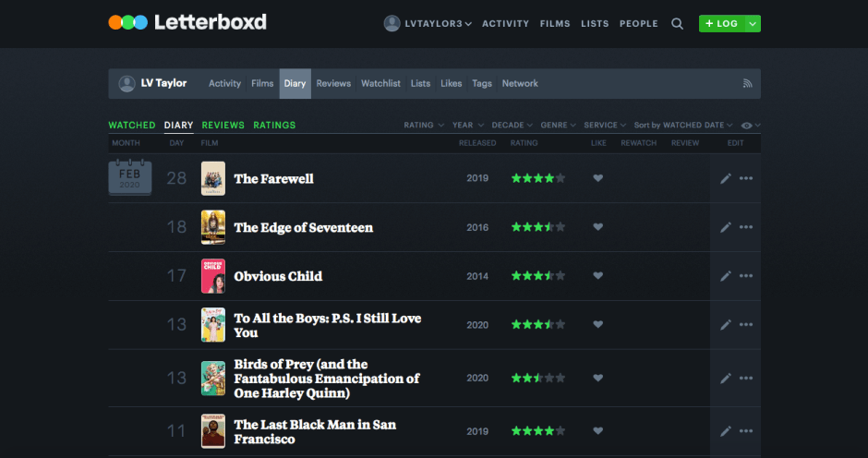Click the Feb 2020 calendar icon

click(x=129, y=176)
